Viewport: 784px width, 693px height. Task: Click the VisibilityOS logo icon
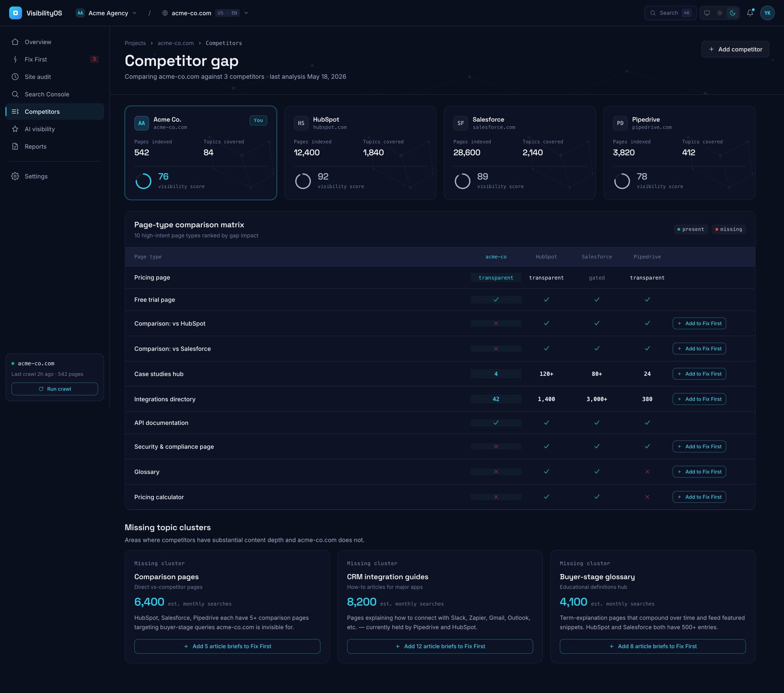pos(16,13)
